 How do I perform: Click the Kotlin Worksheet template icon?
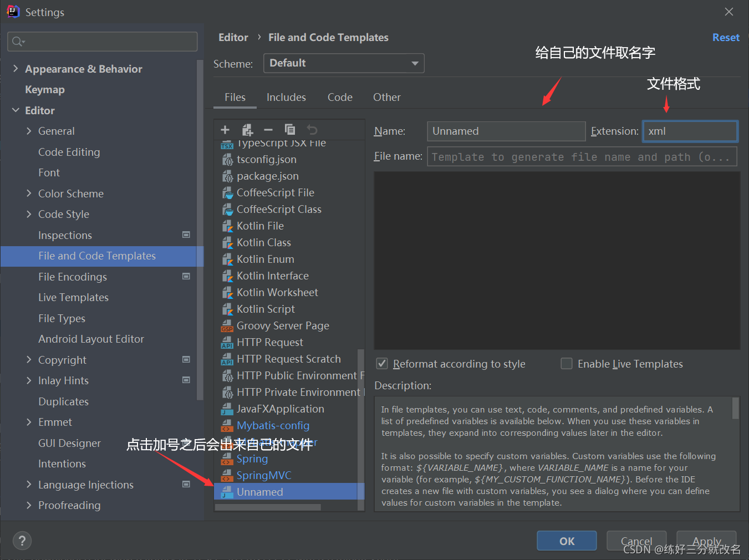227,293
